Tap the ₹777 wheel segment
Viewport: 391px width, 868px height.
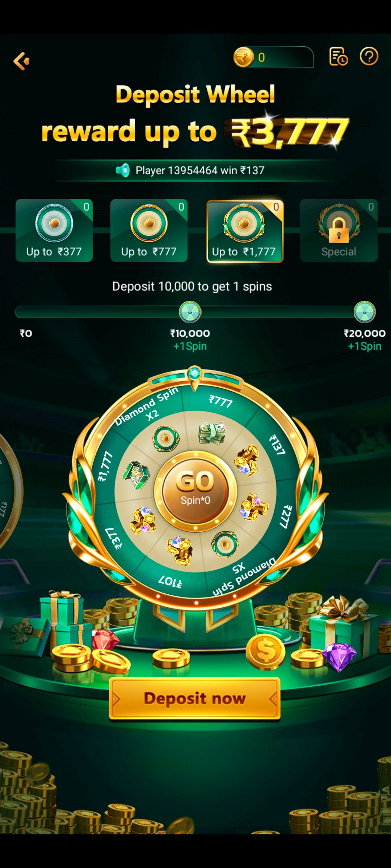220,401
